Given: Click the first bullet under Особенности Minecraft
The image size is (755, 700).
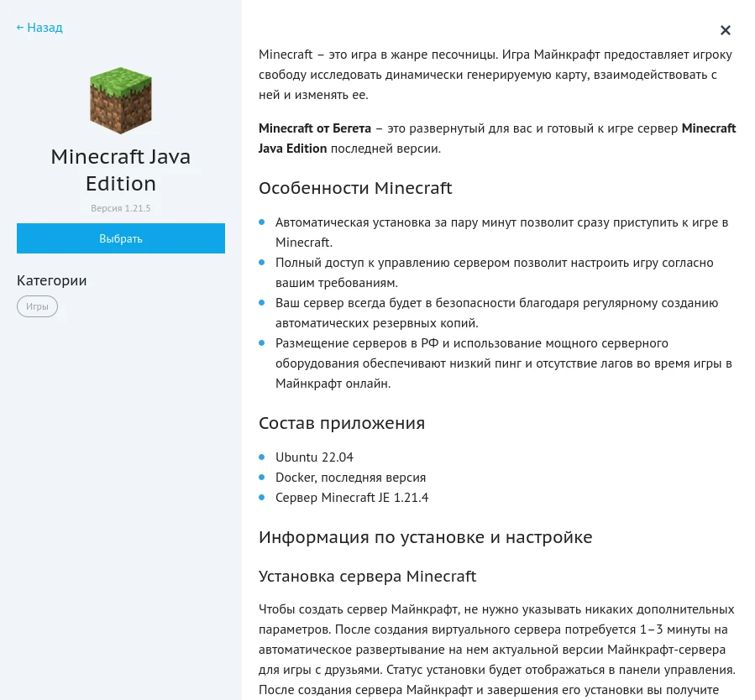Looking at the screenshot, I should (x=263, y=223).
